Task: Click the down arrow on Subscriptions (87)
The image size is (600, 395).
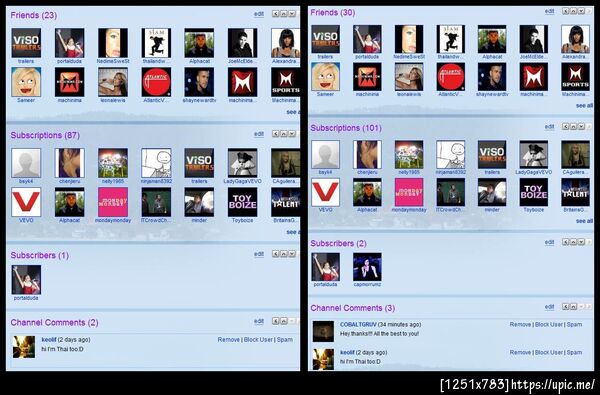Action: [x=292, y=134]
